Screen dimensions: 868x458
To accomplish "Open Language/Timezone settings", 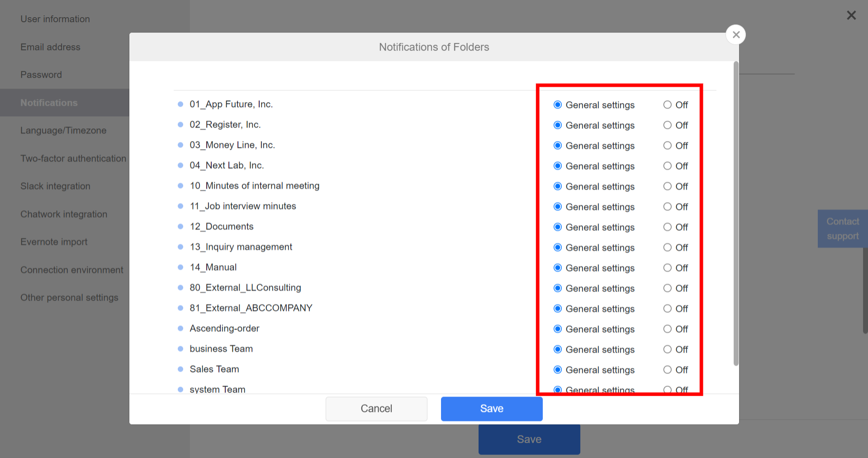I will click(63, 130).
